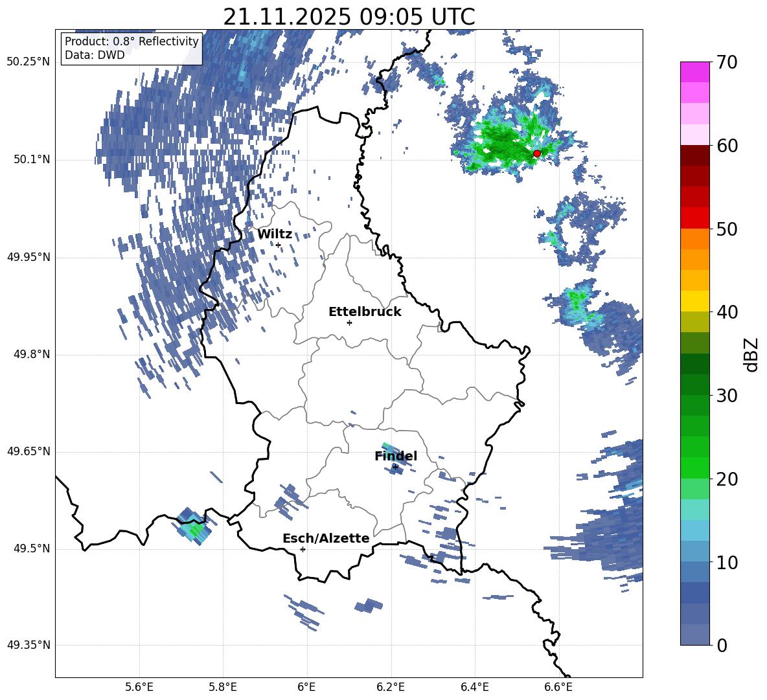This screenshot has height=700, width=767.
Task: Click the 50.1°N latitude label
Action: tap(31, 160)
